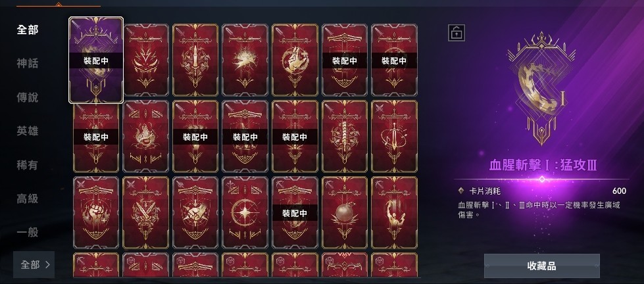This screenshot has height=284, width=644.
Task: Choose the raised arm figure card
Action: (x=394, y=212)
